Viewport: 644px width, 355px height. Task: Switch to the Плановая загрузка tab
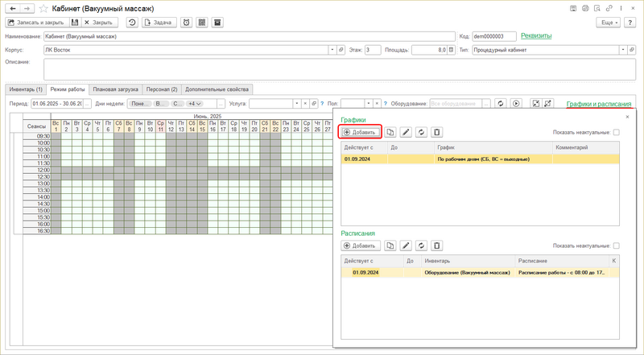pyautogui.click(x=115, y=89)
